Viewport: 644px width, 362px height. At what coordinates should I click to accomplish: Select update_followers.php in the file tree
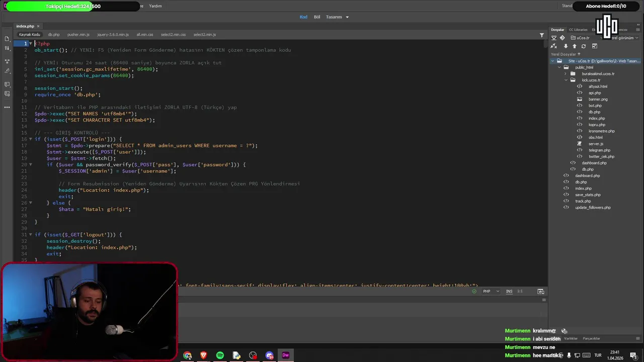click(x=593, y=208)
